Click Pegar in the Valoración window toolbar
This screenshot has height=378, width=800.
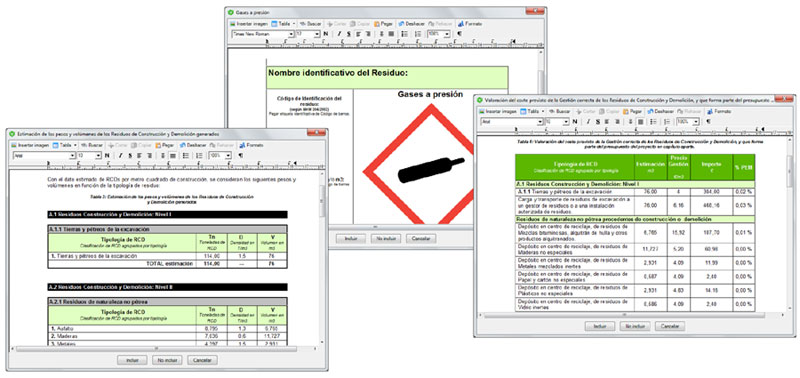632,111
